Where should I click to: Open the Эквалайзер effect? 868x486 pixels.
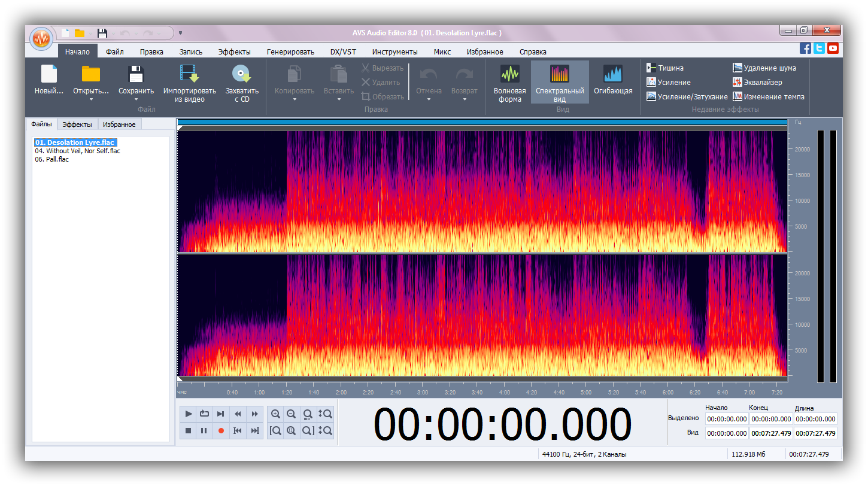[757, 83]
